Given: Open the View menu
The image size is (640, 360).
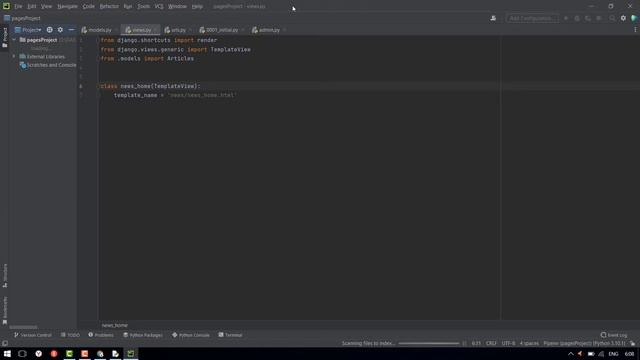Looking at the screenshot, I should (46, 6).
